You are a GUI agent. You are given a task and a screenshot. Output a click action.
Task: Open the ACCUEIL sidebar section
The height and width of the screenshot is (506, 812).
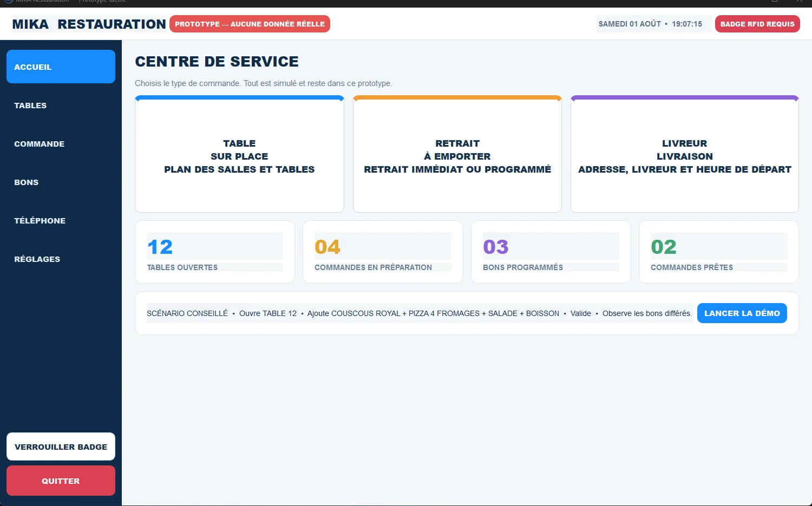click(61, 67)
